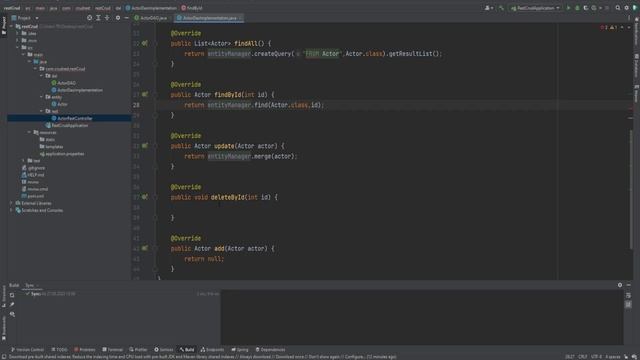Expand External Libraries node

point(11,203)
